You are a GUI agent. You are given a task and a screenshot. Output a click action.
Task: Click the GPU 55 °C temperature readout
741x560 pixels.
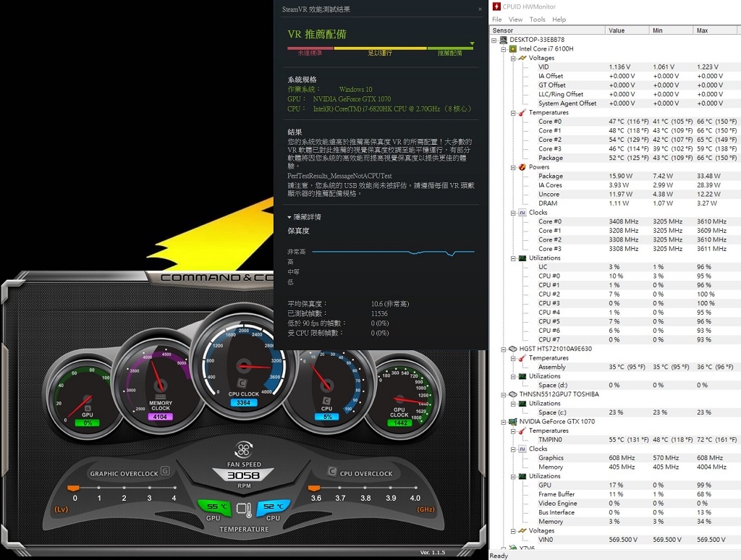(x=214, y=506)
